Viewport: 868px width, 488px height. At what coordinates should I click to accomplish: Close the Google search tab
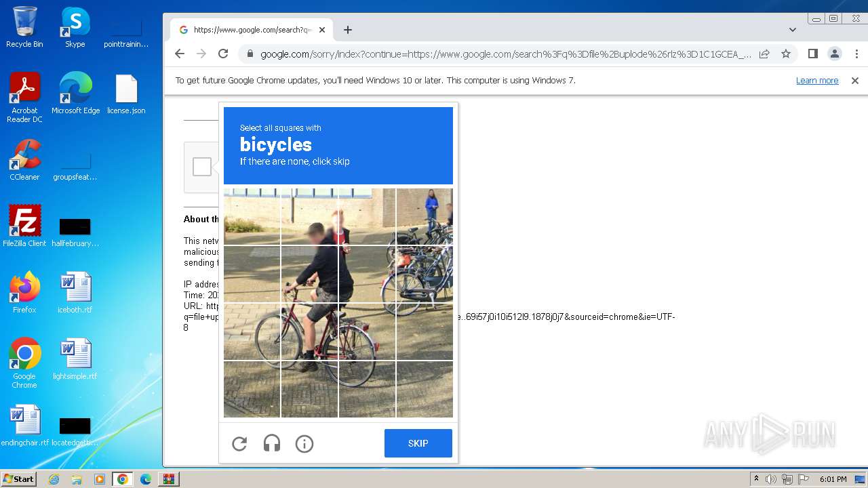click(x=322, y=30)
